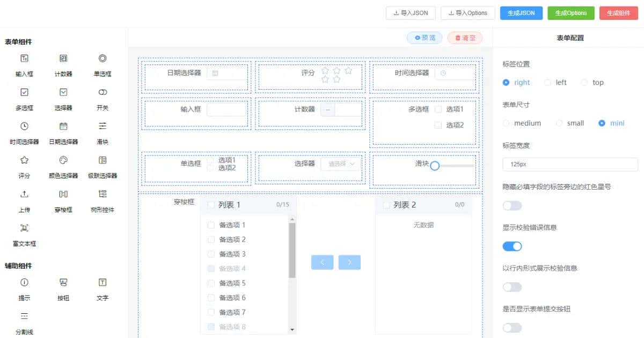The image size is (644, 338).
Task: Click the 标签宽度 input field
Action: 569,163
